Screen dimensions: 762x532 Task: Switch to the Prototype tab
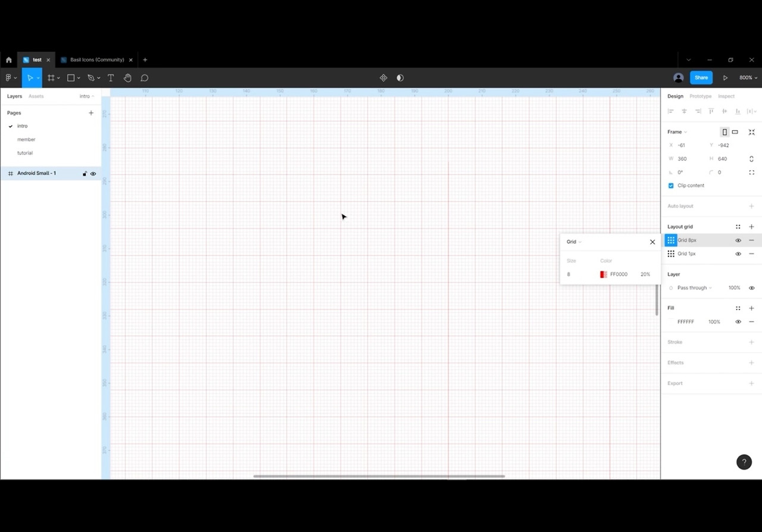701,96
